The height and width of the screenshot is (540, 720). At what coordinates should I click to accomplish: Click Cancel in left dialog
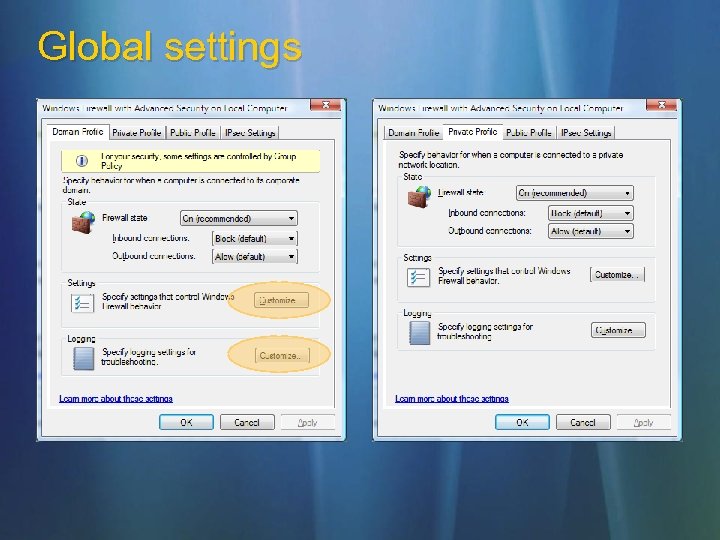[248, 422]
